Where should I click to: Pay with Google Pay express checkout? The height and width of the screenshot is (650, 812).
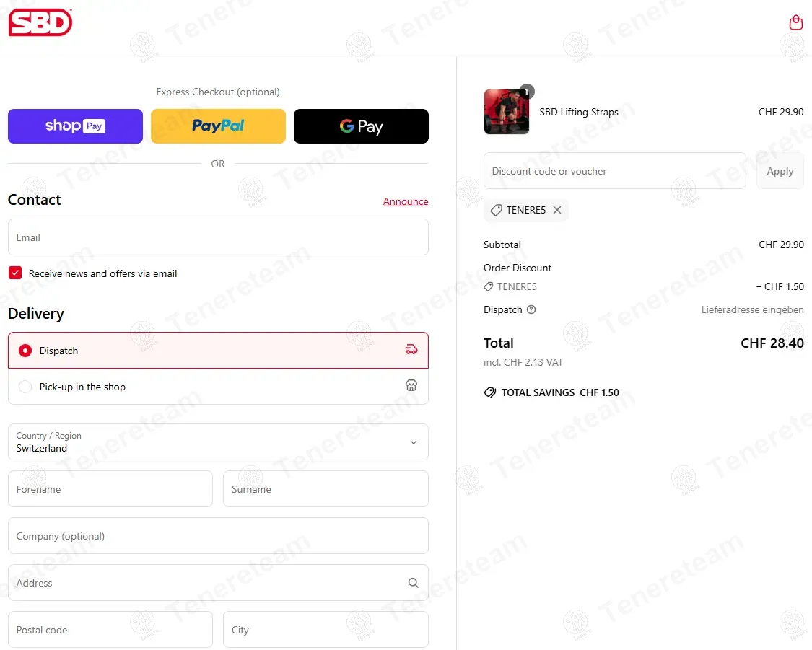361,126
